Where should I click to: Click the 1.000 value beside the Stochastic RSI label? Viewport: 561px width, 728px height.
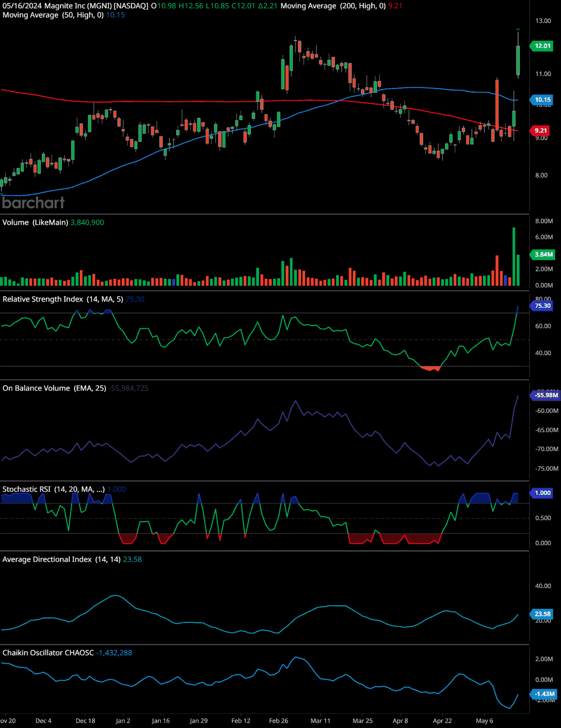coord(117,490)
